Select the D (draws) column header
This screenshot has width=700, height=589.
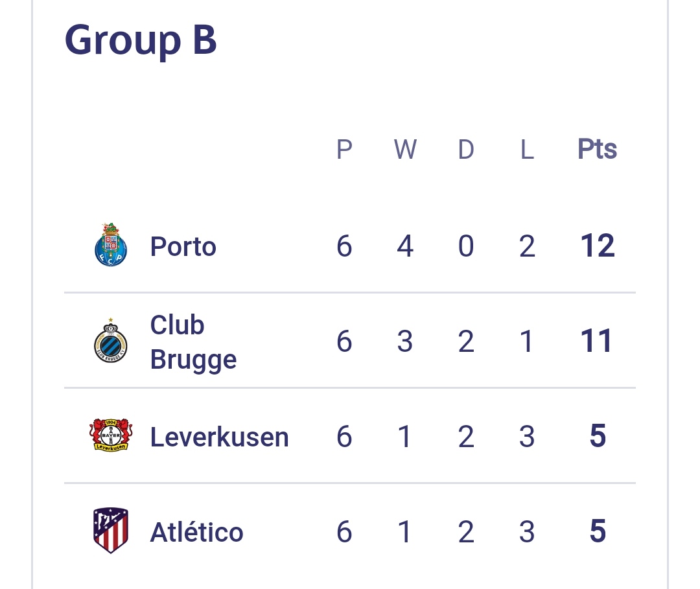[466, 150]
